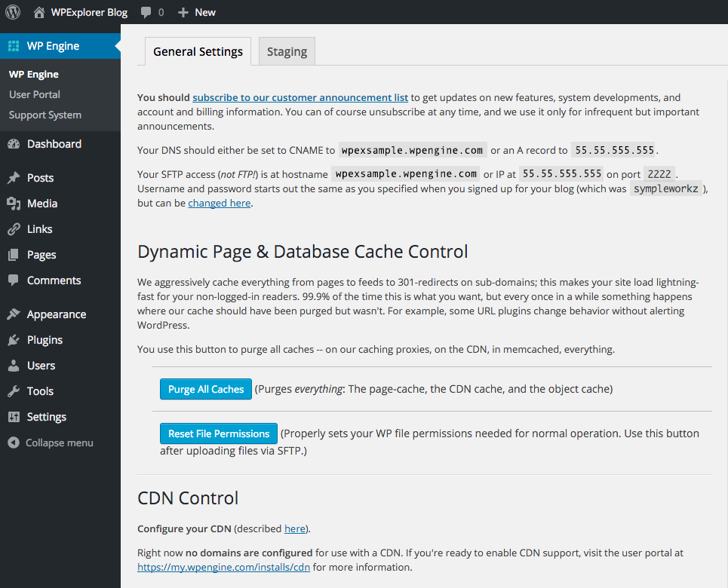Switch to the General Settings tab
Viewport: 728px width, 588px height.
click(x=198, y=51)
